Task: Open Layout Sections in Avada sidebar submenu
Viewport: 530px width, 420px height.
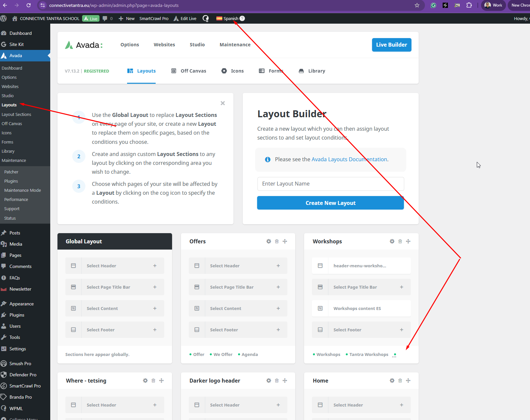Action: click(16, 114)
